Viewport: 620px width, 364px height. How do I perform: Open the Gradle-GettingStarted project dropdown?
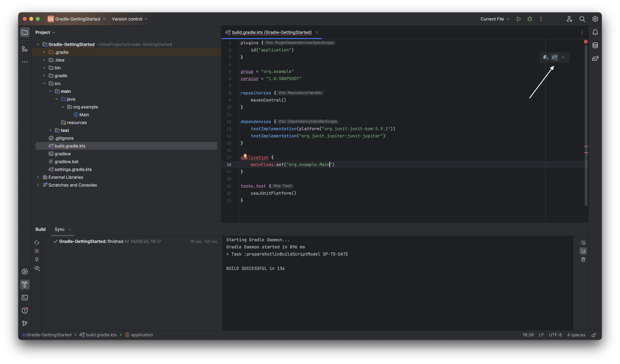tap(77, 19)
